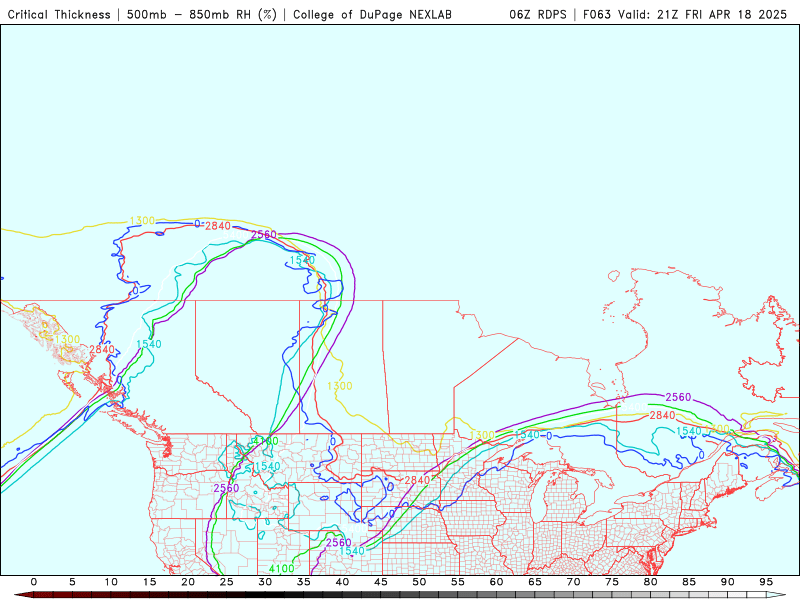This screenshot has width=800, height=600.
Task: Click 'College of DuPage NEXLAB' in header
Action: click(x=372, y=14)
